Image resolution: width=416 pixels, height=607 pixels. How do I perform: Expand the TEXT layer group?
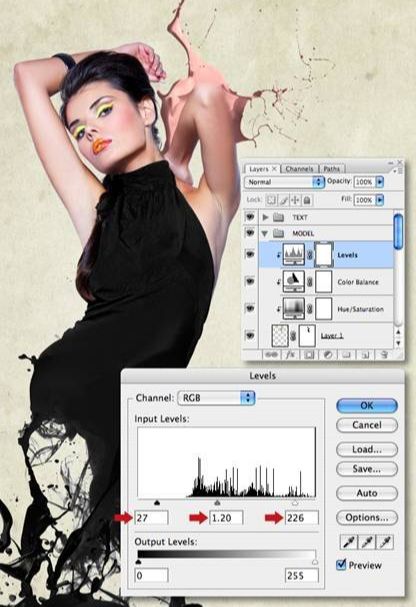tap(265, 217)
